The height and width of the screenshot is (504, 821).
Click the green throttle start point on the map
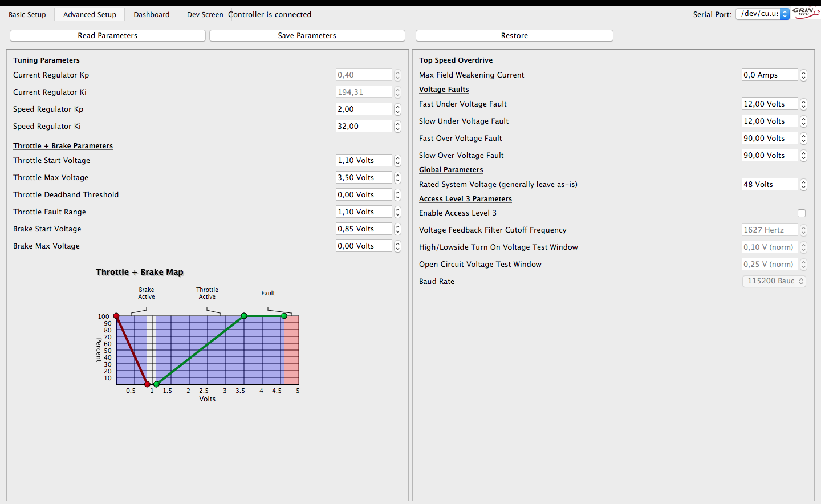coord(157,384)
